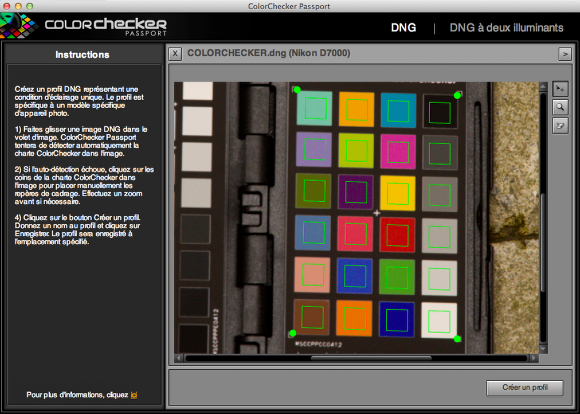Image resolution: width=580 pixels, height=414 pixels.
Task: Click the top-right green corner marker
Action: (x=457, y=95)
